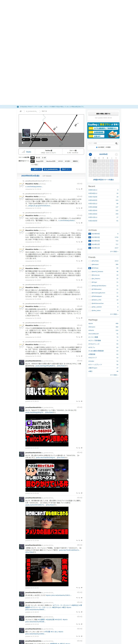Go to 次のページ
This screenshot has height=644, width=138.
pyautogui.click(x=66, y=169)
